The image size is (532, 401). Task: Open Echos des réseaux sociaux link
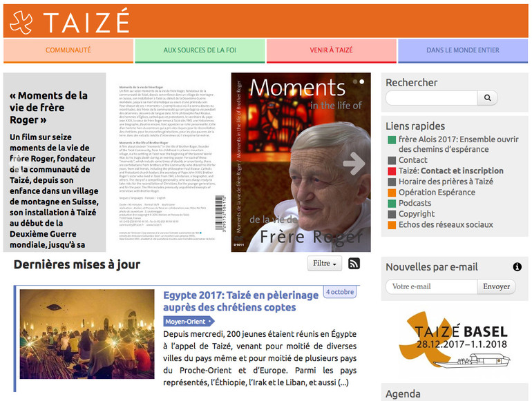(446, 225)
